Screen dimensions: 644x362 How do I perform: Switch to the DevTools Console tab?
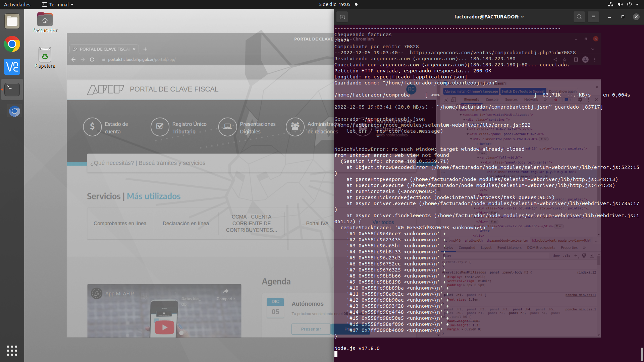[x=492, y=100]
